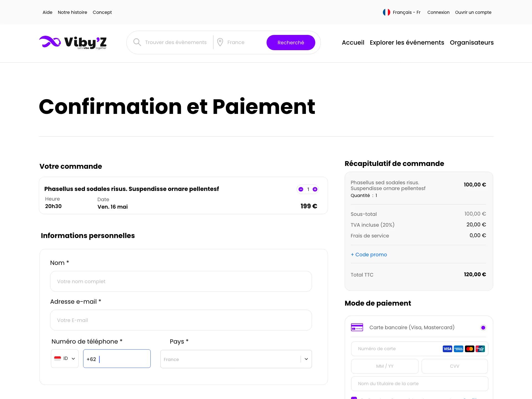The image size is (532, 399).
Task: Select Carte bancaire radio button
Action: 483,328
